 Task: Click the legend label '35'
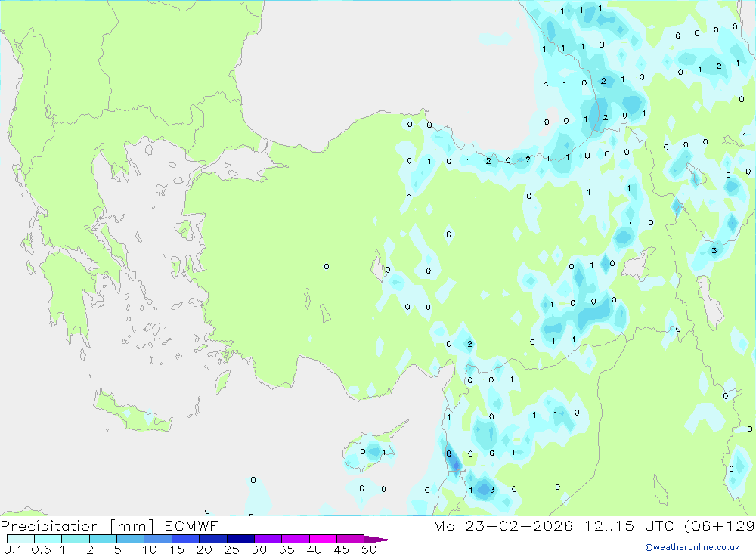click(287, 549)
